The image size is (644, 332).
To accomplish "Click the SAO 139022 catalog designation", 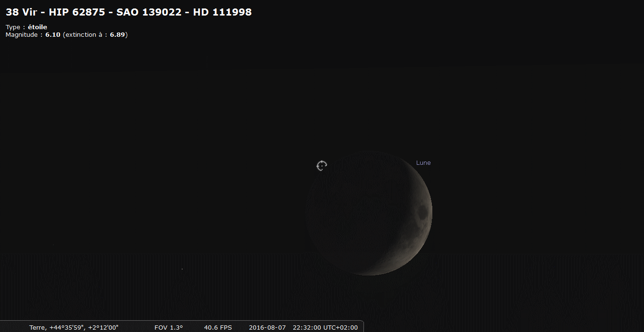I will [149, 12].
